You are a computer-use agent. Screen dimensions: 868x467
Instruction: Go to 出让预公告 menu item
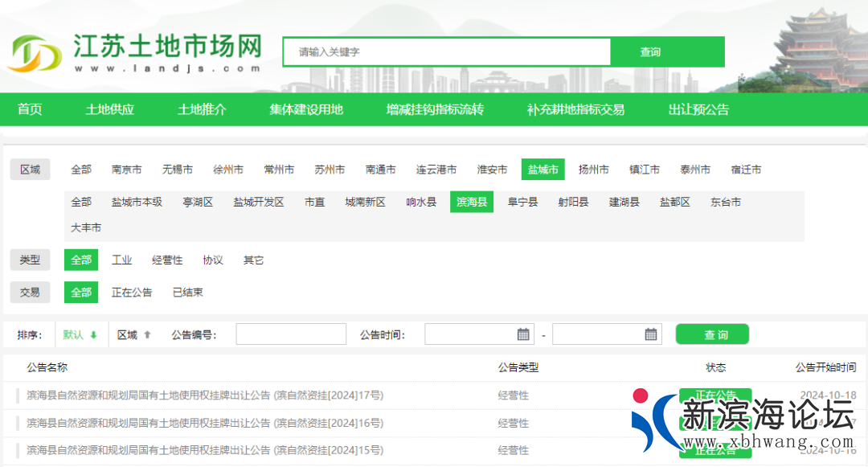point(698,109)
